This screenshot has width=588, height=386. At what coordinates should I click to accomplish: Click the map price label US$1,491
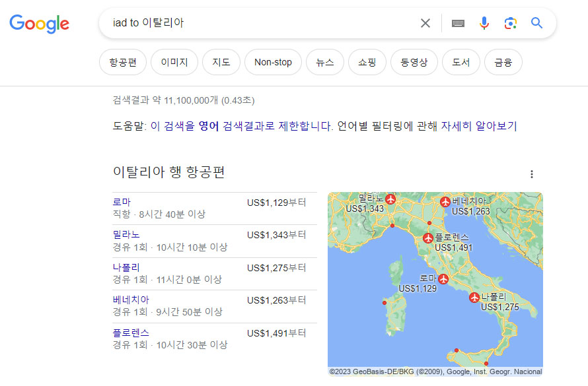click(x=453, y=247)
